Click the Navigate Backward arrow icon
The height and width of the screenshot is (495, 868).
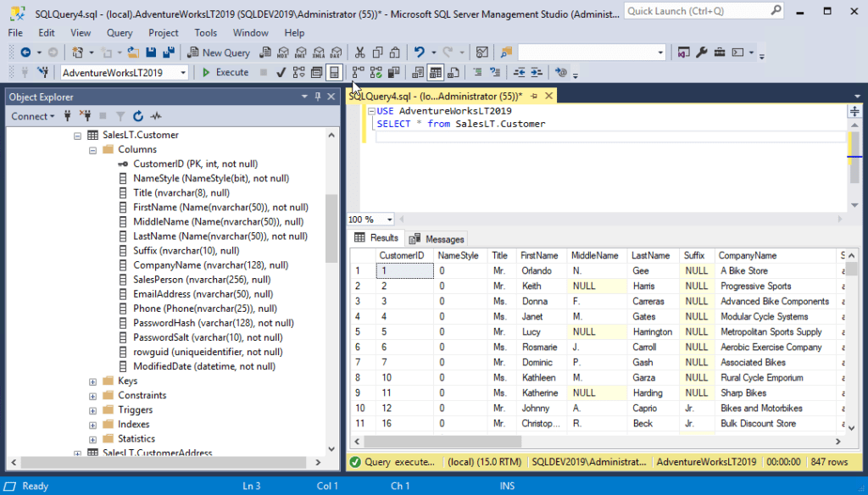25,53
